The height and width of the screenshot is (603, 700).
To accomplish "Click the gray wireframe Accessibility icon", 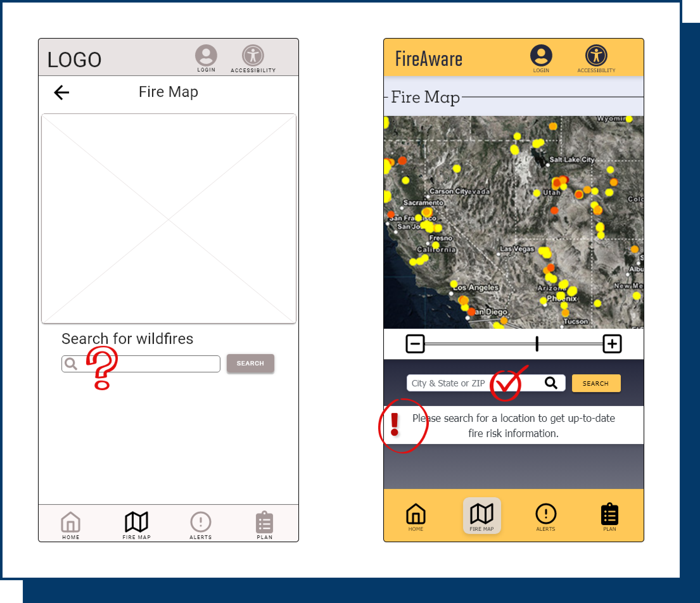I will tap(253, 55).
